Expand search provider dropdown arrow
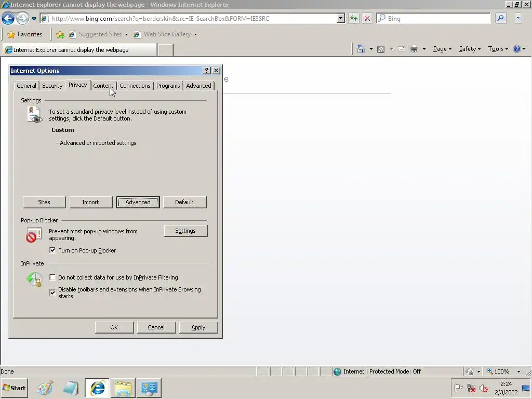 518,18
